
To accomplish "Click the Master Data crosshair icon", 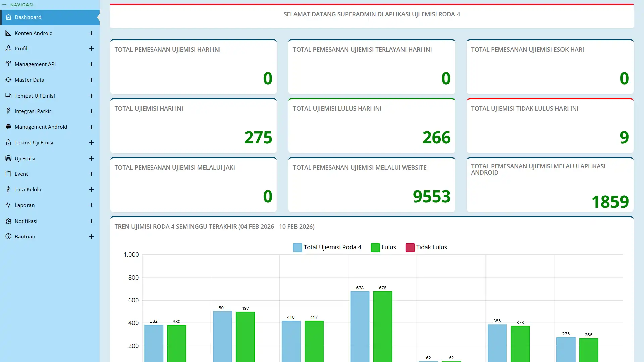I will pyautogui.click(x=8, y=80).
